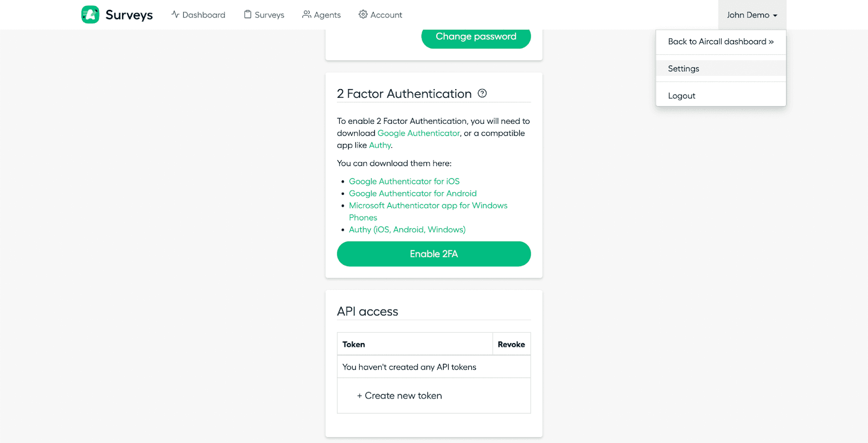Follow Microsoft Authenticator for Windows Phones link
This screenshot has width=868, height=443.
[428, 206]
